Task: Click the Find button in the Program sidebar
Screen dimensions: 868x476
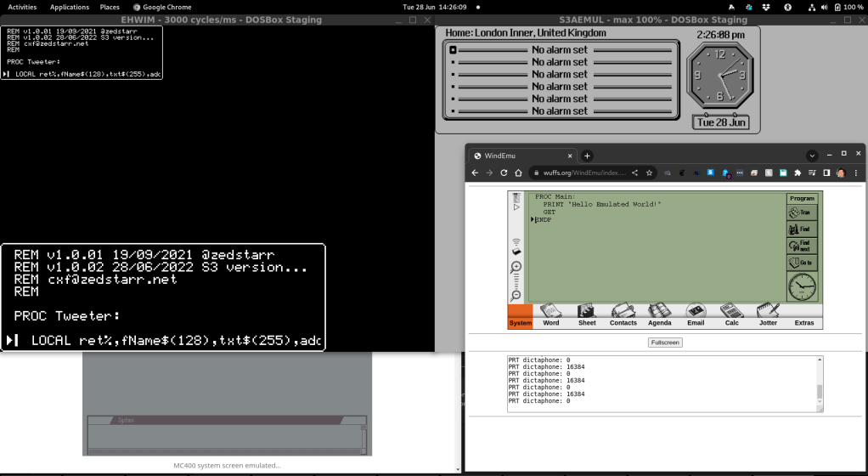Action: (803, 229)
